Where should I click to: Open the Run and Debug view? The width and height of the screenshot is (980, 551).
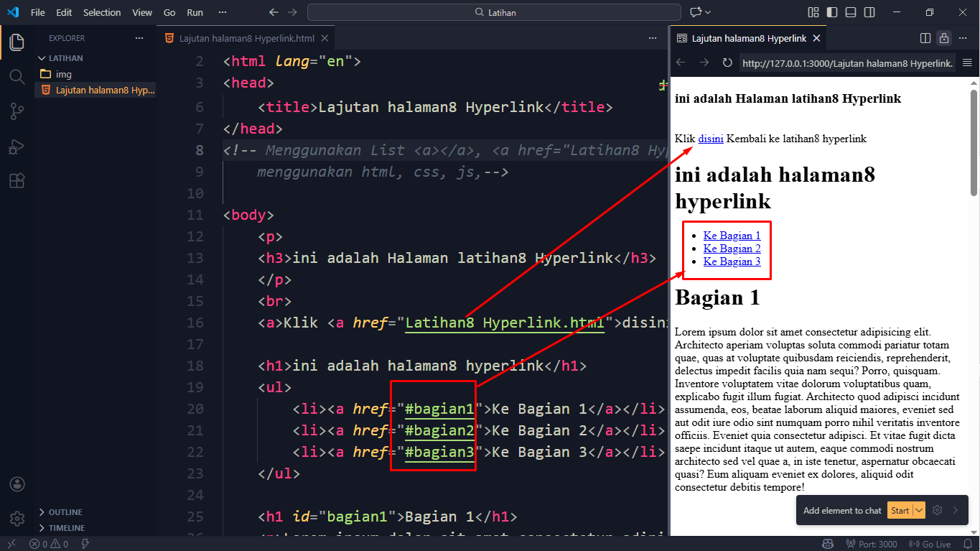(17, 147)
